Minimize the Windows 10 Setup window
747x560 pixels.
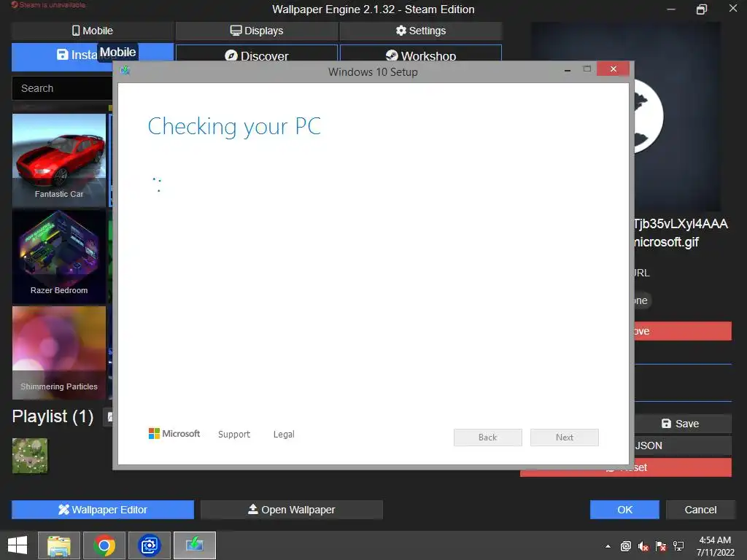point(568,70)
